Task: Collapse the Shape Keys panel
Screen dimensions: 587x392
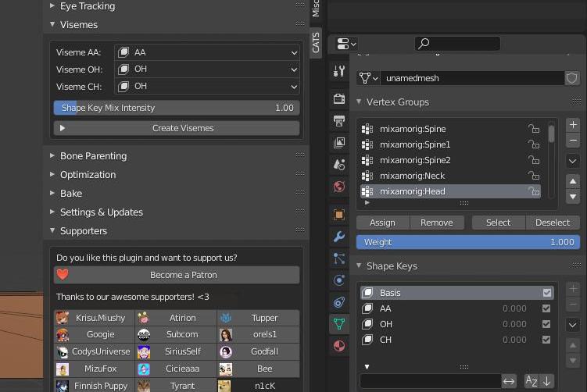Action: [x=391, y=266]
